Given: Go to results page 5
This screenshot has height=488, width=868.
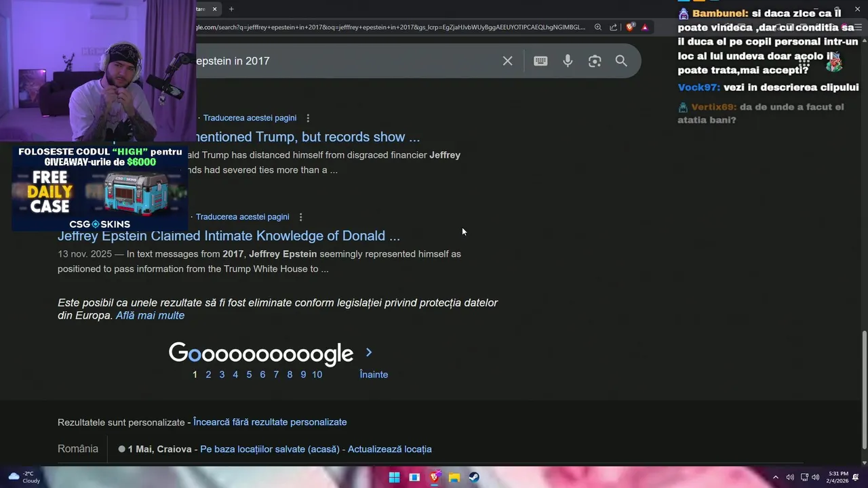Looking at the screenshot, I should pyautogui.click(x=249, y=375).
